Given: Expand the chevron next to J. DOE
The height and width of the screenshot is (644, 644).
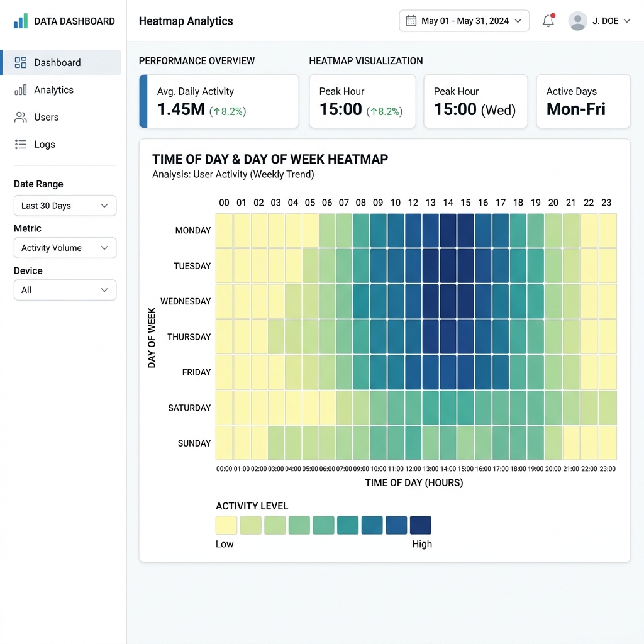Looking at the screenshot, I should (x=627, y=21).
